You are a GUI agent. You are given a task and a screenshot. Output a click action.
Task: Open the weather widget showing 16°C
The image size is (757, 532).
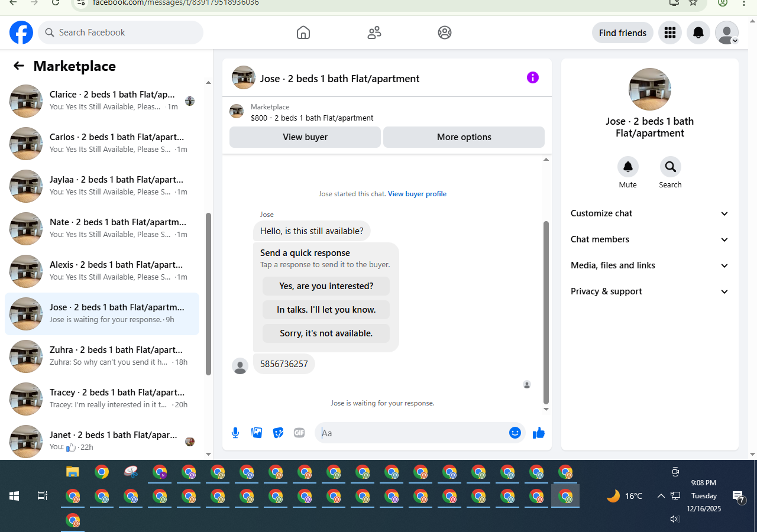click(x=625, y=496)
